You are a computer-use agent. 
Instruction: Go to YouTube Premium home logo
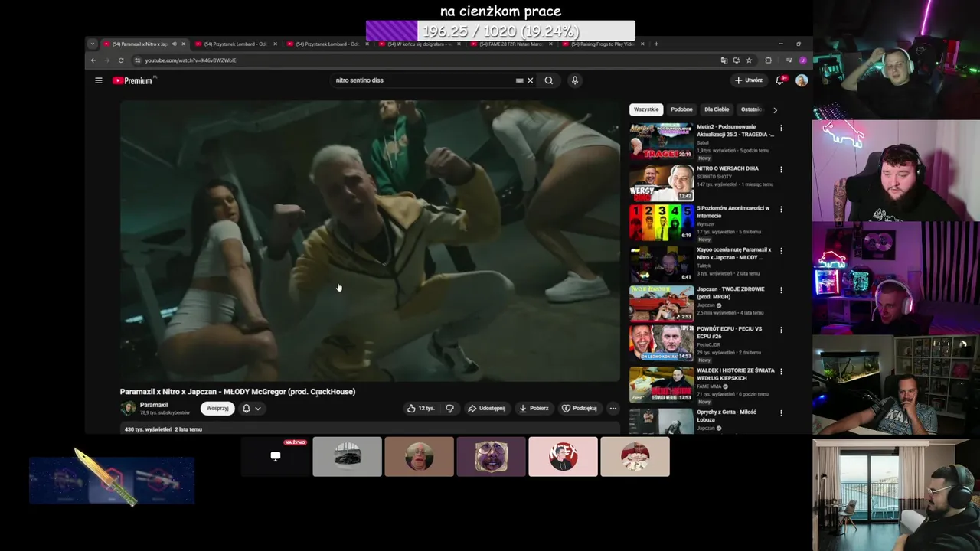pyautogui.click(x=133, y=80)
